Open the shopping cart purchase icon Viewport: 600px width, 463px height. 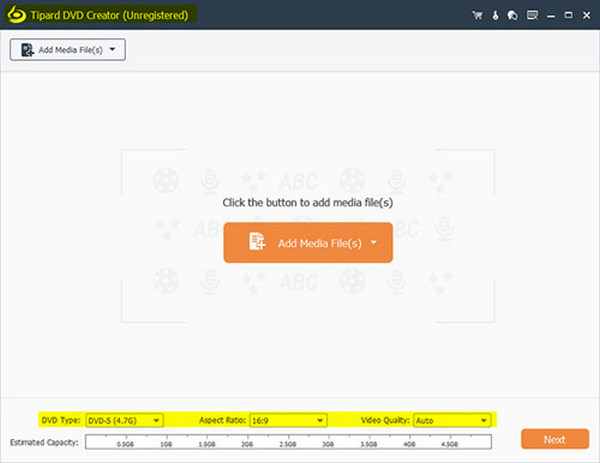(477, 15)
